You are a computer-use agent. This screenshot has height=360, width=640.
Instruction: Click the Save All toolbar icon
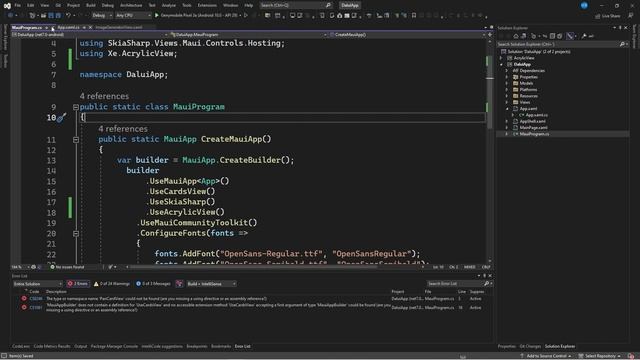[58, 16]
